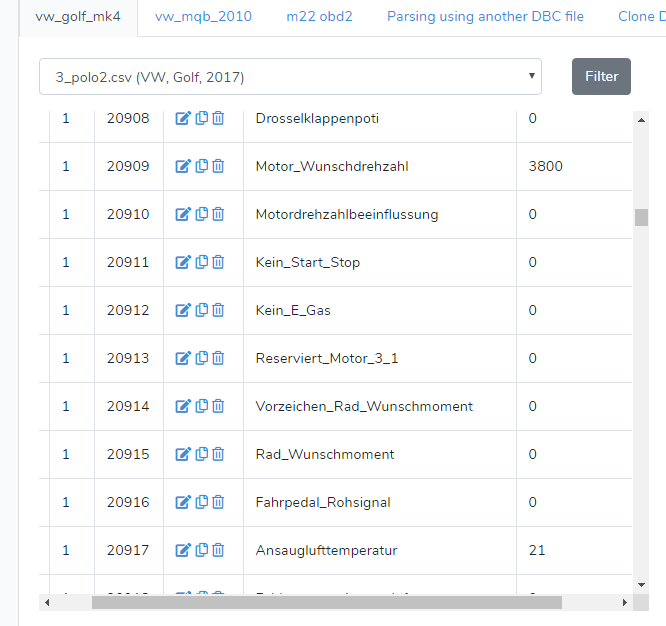Image resolution: width=666 pixels, height=626 pixels.
Task: Select Parsing using another DBC file tab
Action: point(485,17)
